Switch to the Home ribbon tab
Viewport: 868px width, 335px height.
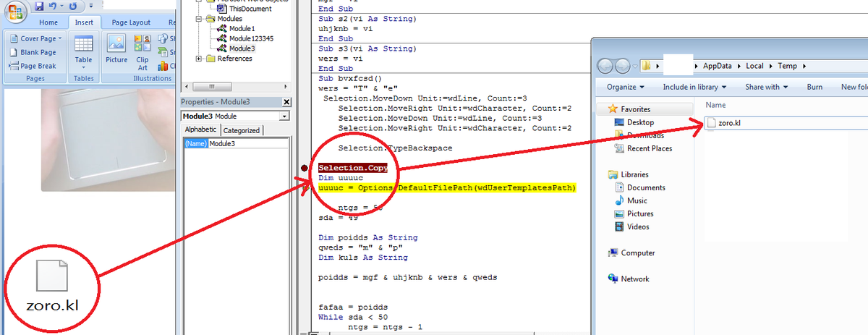[x=48, y=22]
